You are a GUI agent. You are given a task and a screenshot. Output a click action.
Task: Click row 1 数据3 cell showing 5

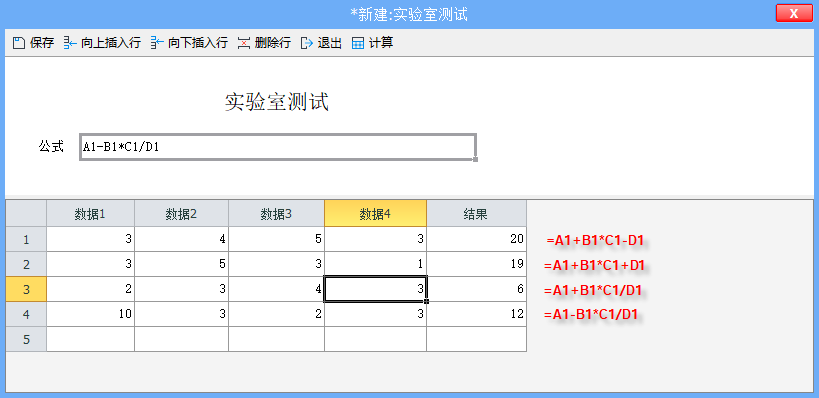[276, 240]
